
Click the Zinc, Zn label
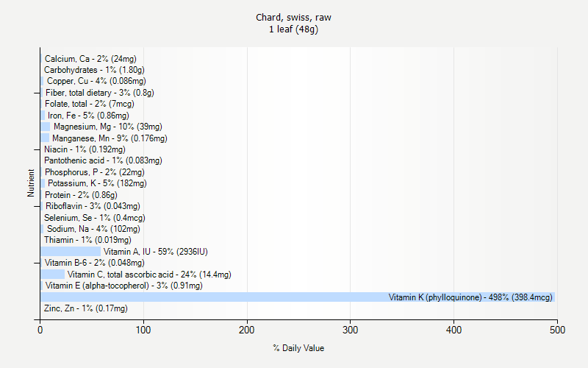(x=85, y=308)
